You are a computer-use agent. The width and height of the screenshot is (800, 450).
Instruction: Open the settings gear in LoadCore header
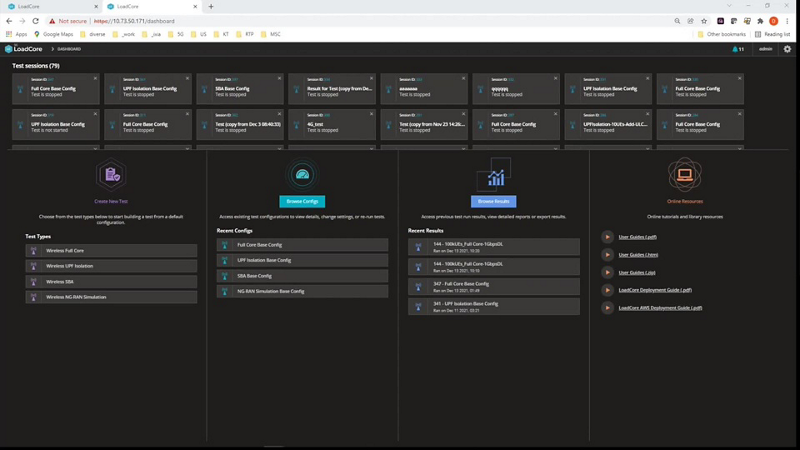coord(787,49)
